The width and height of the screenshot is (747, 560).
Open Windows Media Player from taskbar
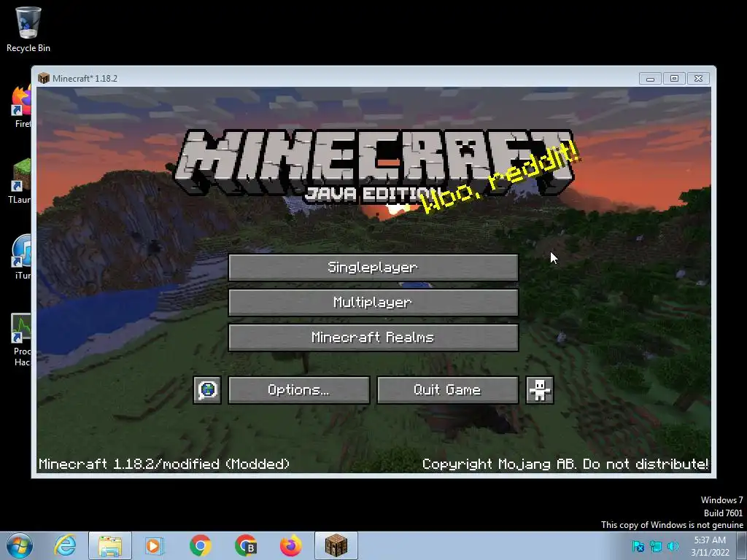[x=154, y=545]
